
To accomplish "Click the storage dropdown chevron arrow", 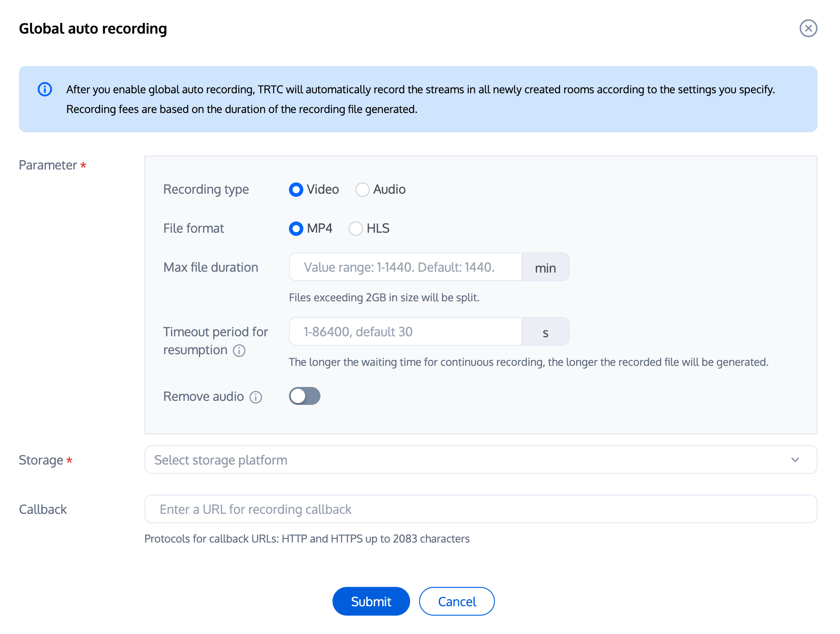I will 795,460.
